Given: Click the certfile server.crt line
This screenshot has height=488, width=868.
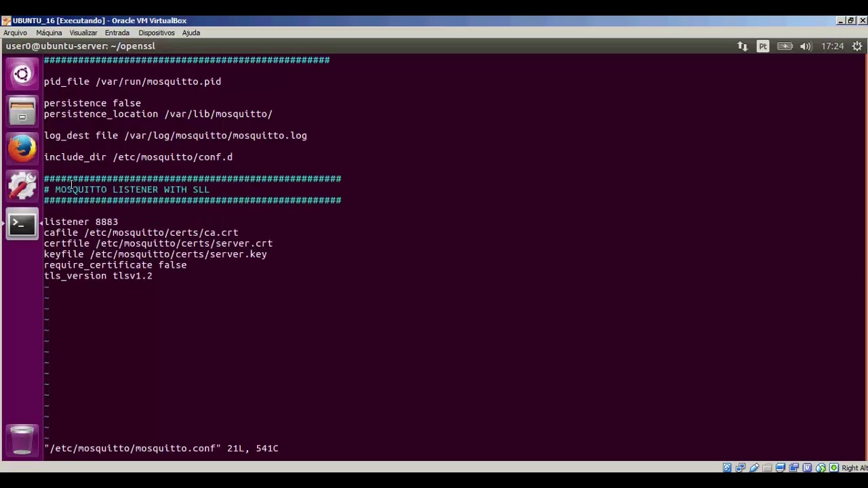Looking at the screenshot, I should click(158, 243).
